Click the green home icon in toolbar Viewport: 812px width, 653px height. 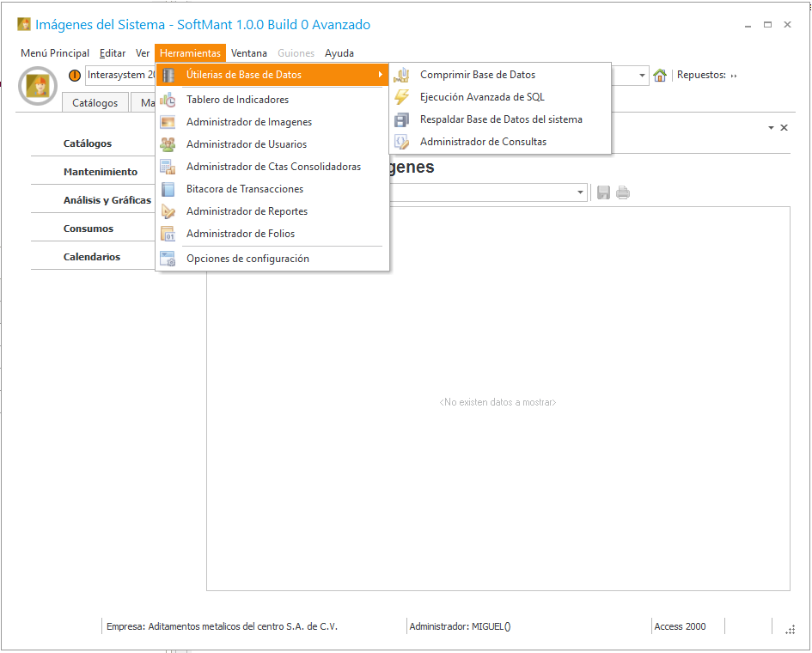660,76
